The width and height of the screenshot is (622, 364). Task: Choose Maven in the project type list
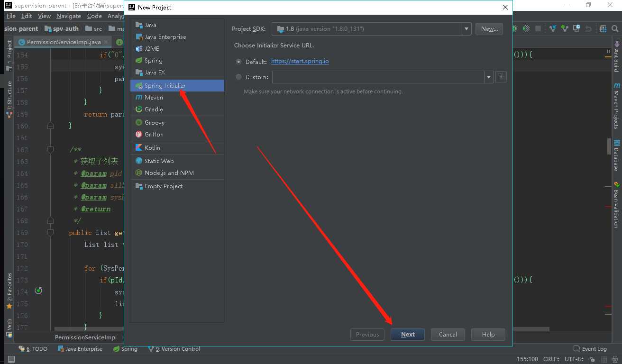click(177, 98)
